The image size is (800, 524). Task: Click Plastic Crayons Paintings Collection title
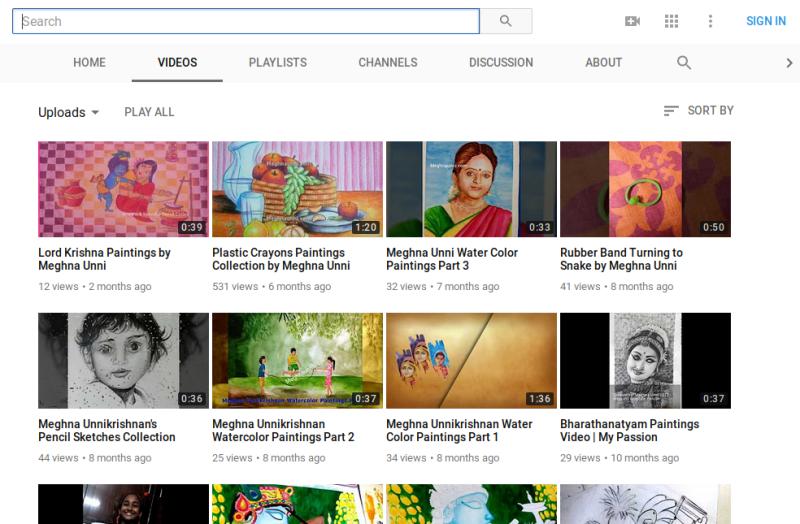(281, 259)
